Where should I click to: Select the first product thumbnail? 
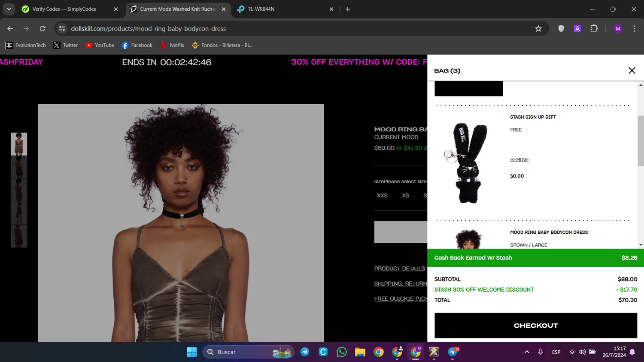pyautogui.click(x=19, y=144)
